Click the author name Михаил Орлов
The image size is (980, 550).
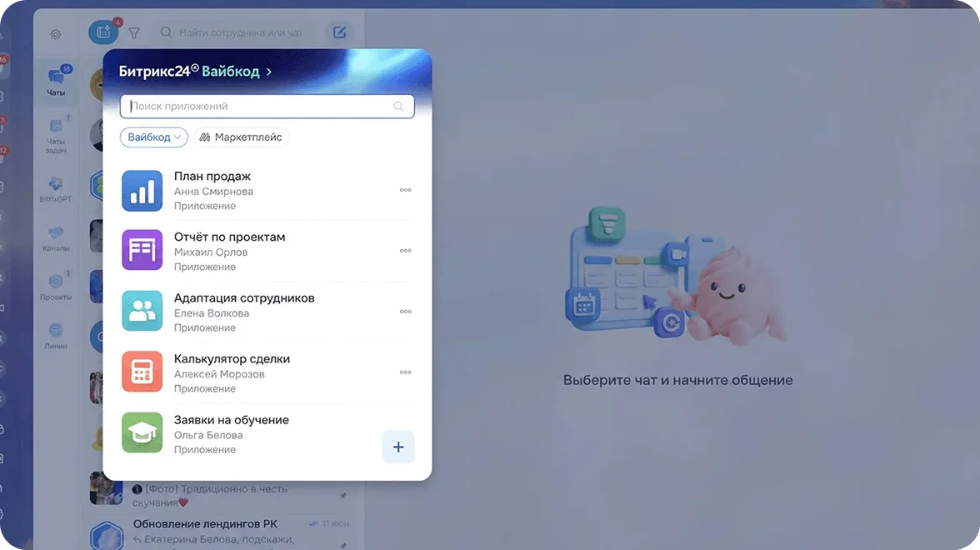click(x=211, y=252)
